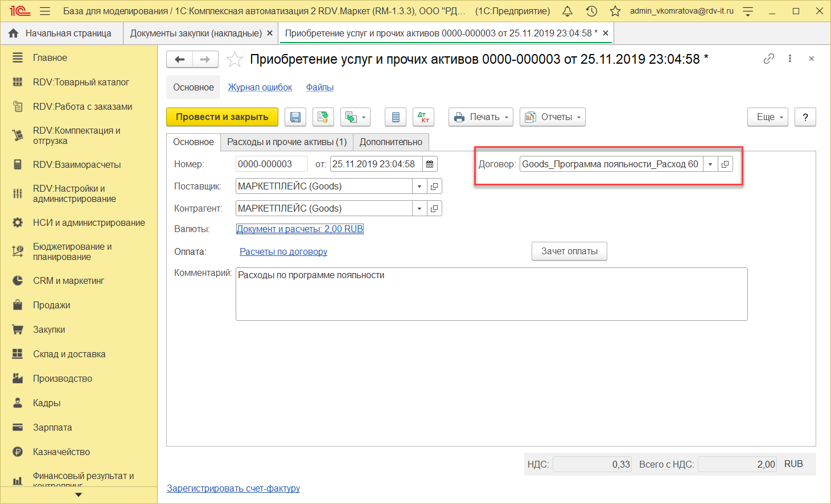Open the Dt/Kt postings view icon
Viewport: 831px width, 504px height.
click(423, 117)
